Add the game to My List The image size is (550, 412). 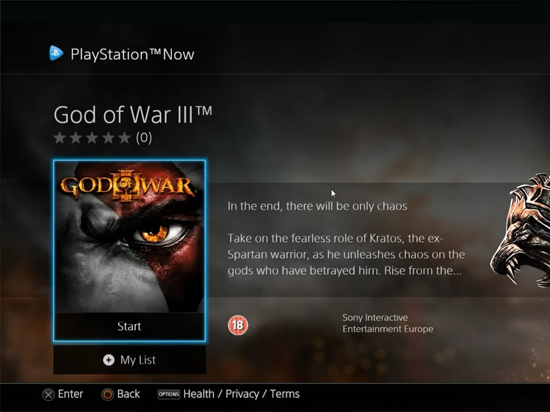coord(129,360)
